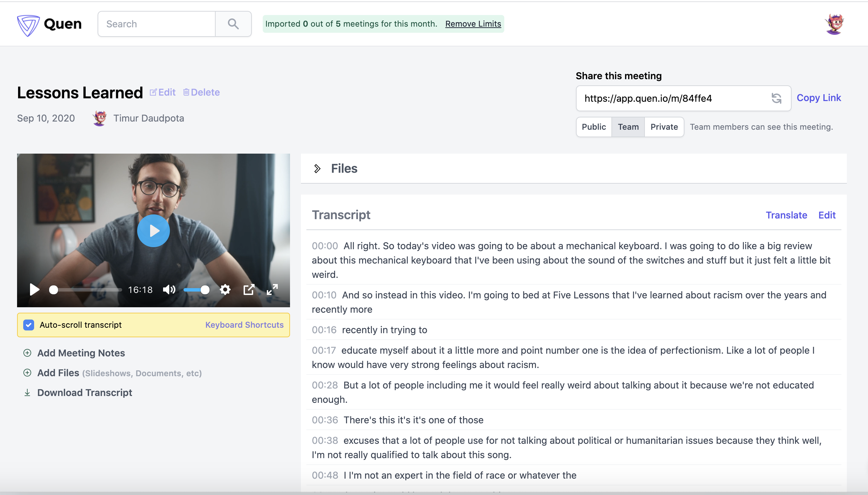Regenerate the share link with refresh icon
This screenshot has width=868, height=495.
776,98
